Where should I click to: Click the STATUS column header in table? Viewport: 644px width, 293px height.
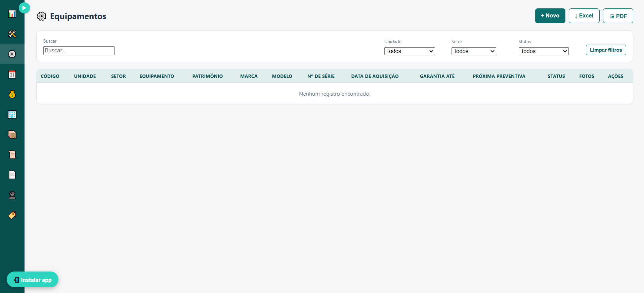point(556,76)
